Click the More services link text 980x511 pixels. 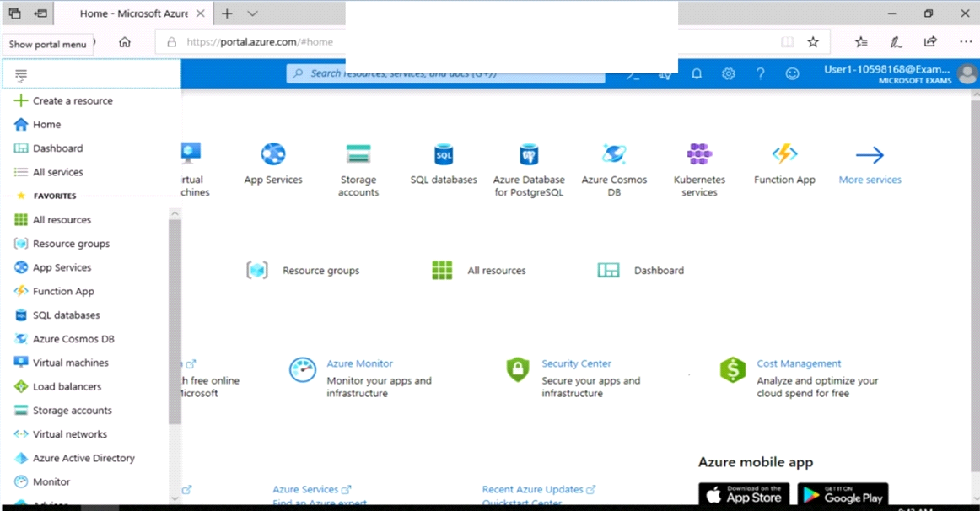coord(870,180)
